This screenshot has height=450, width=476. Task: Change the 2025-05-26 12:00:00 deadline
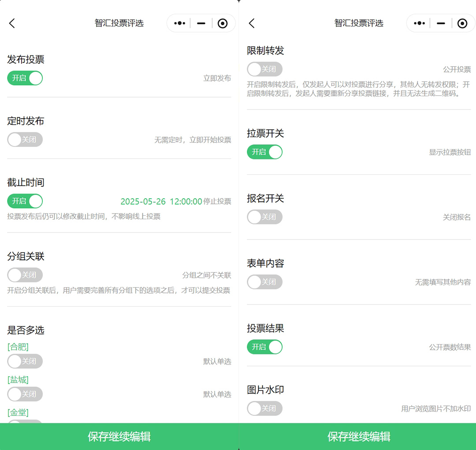pos(161,202)
